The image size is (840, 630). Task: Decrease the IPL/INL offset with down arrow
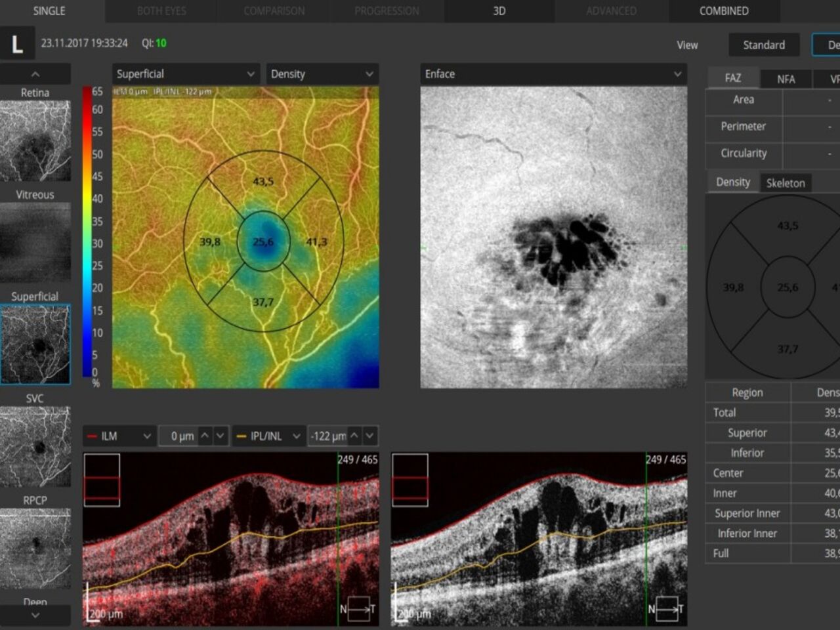(370, 435)
